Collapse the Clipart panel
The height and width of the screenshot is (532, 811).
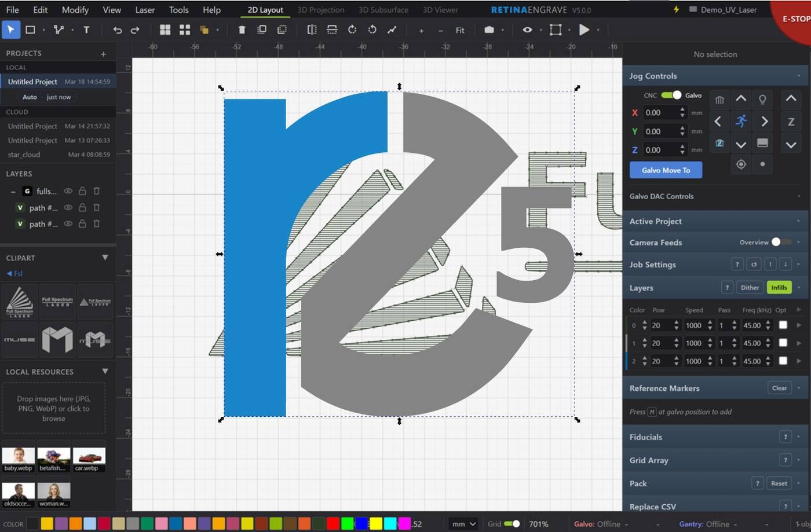click(105, 258)
